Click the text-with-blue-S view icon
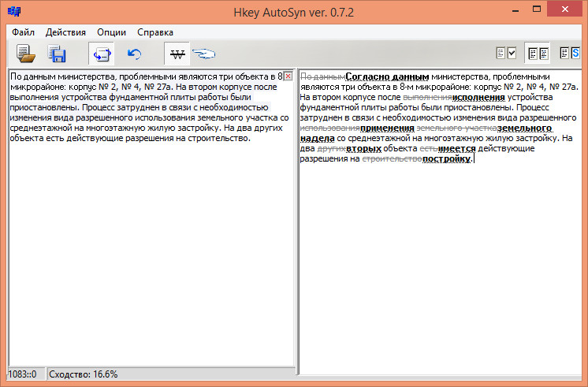The height and width of the screenshot is (387, 588). [x=569, y=54]
